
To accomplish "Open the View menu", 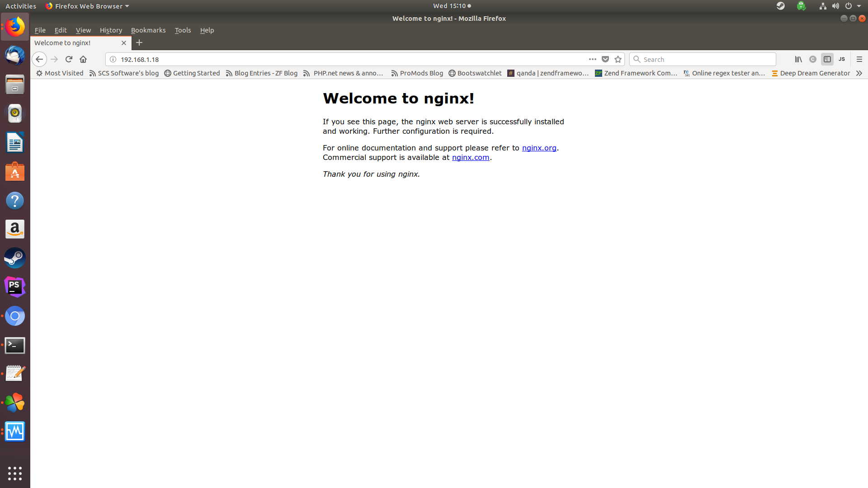I will click(x=83, y=30).
